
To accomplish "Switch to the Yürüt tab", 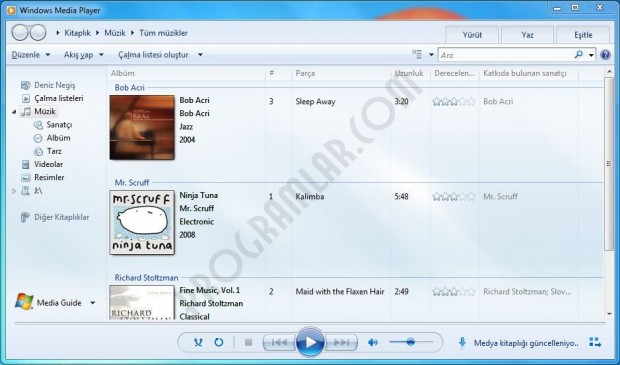I will click(x=472, y=35).
